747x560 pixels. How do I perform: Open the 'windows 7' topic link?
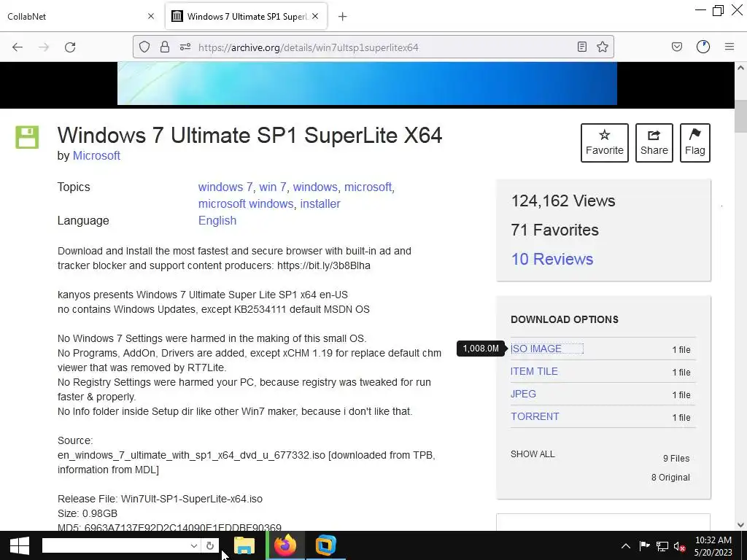pyautogui.click(x=225, y=187)
